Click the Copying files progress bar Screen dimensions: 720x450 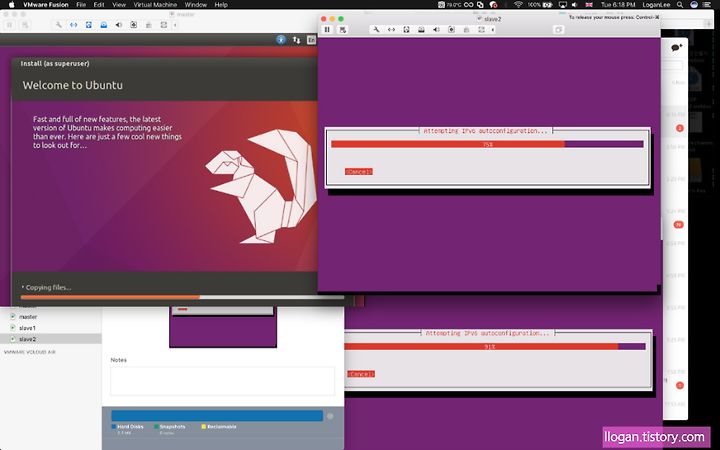[182, 298]
